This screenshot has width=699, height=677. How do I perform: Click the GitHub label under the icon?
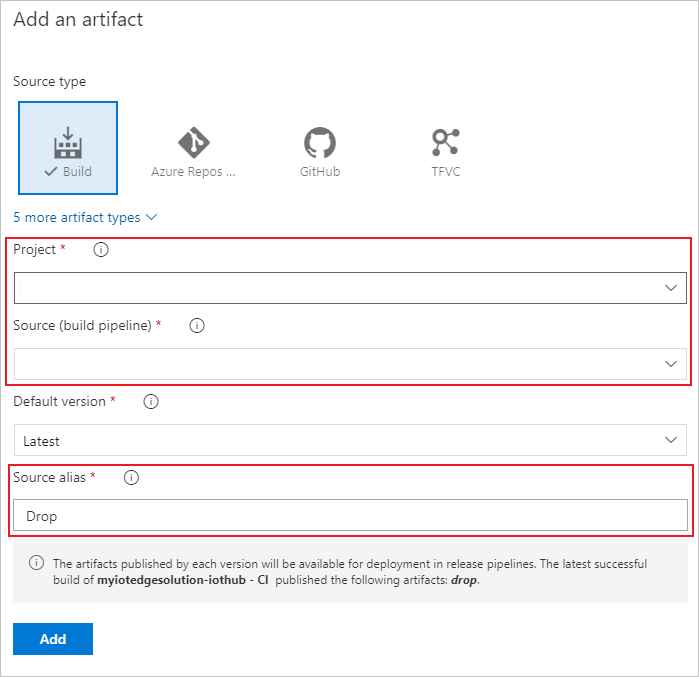click(320, 171)
